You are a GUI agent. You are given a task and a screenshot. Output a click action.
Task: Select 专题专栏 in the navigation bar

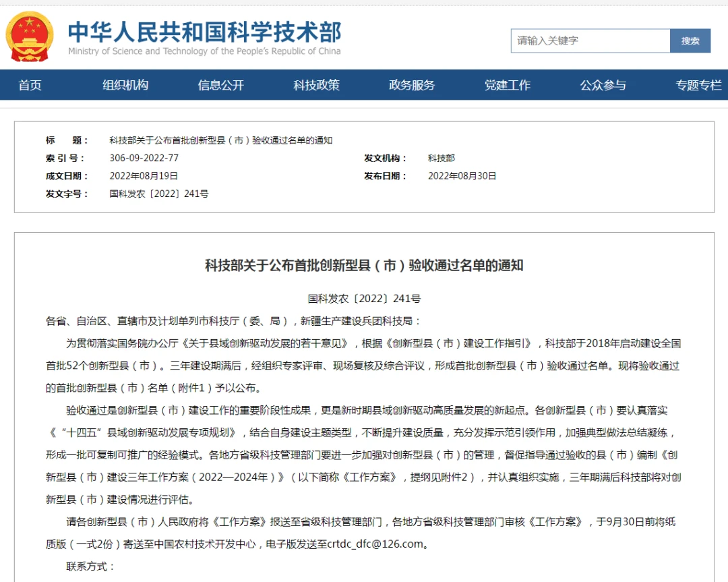coord(699,85)
